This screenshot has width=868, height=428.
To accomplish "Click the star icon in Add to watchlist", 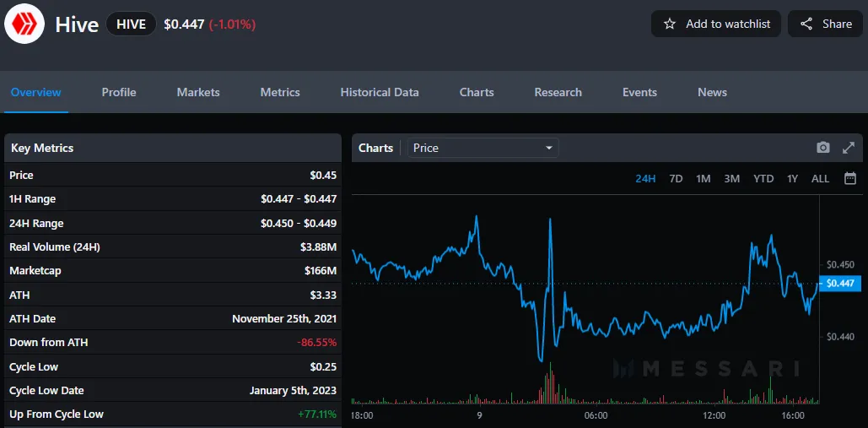I will point(670,24).
